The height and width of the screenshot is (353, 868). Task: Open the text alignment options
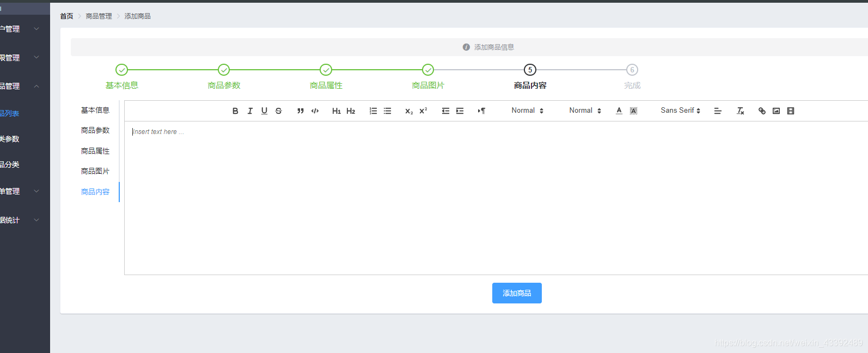718,111
